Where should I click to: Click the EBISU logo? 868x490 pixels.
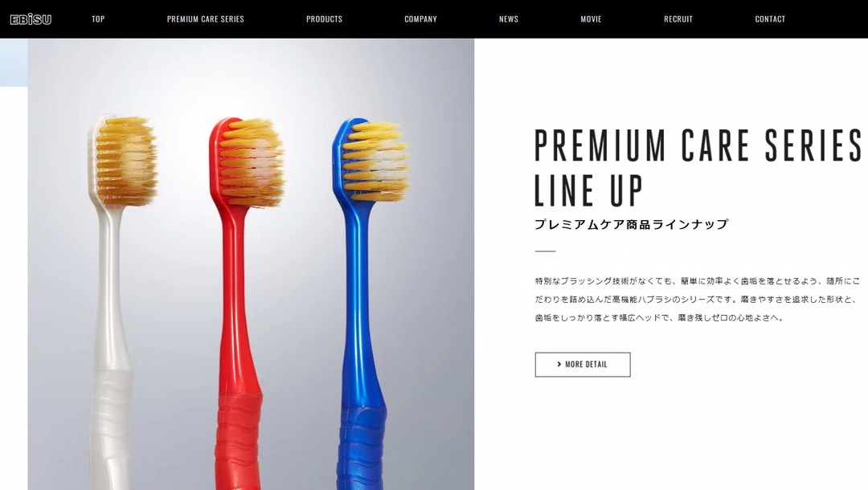click(31, 18)
